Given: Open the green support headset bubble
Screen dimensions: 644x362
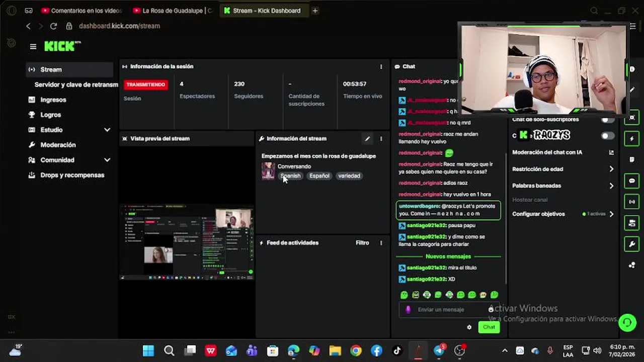Looking at the screenshot, I should click(x=627, y=322).
